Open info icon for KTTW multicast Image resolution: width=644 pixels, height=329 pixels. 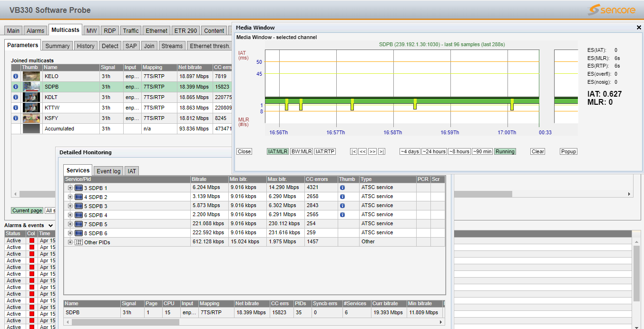click(16, 108)
